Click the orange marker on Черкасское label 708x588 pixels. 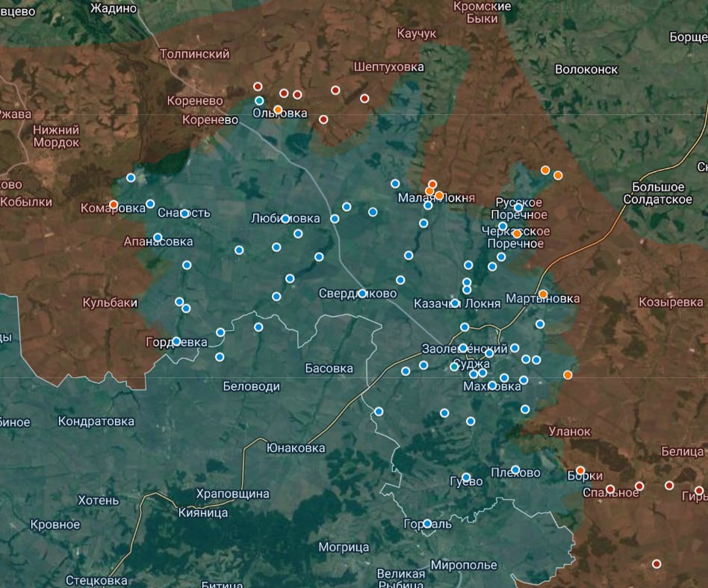pos(517,234)
